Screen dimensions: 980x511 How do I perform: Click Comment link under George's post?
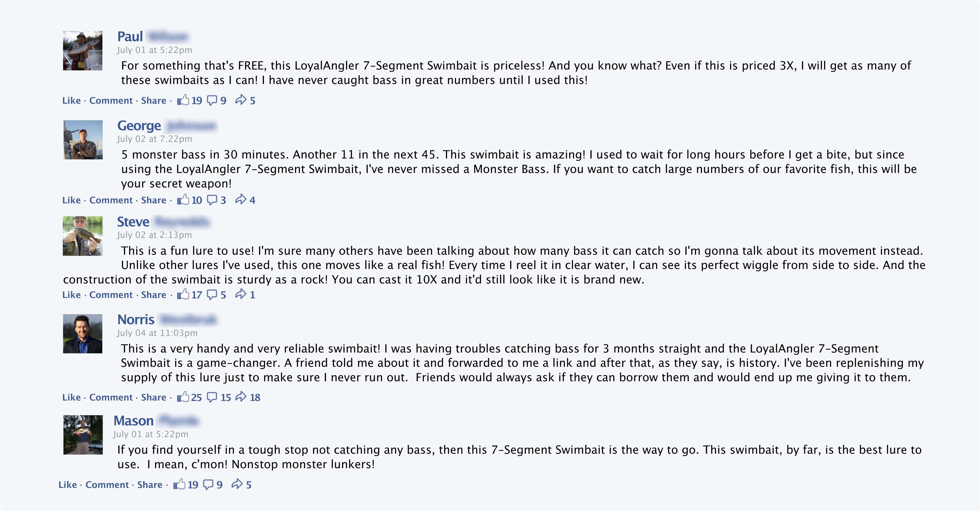tap(111, 200)
